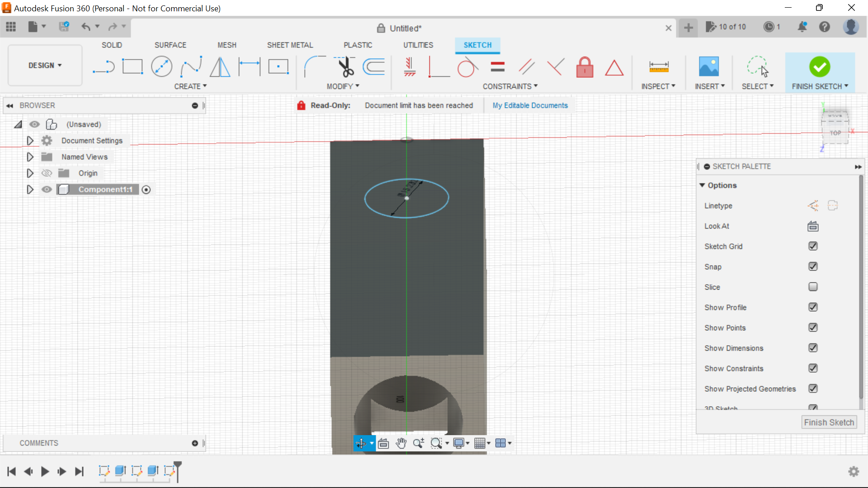
Task: Disable the Snap checkbox
Action: pos(813,267)
